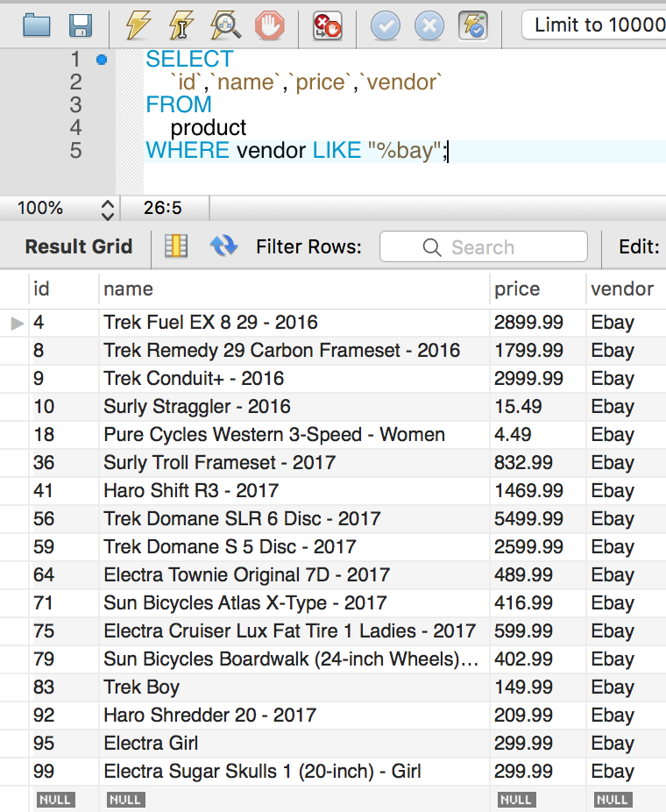Rollback transaction with X icon
The height and width of the screenshot is (812, 666).
click(x=429, y=25)
